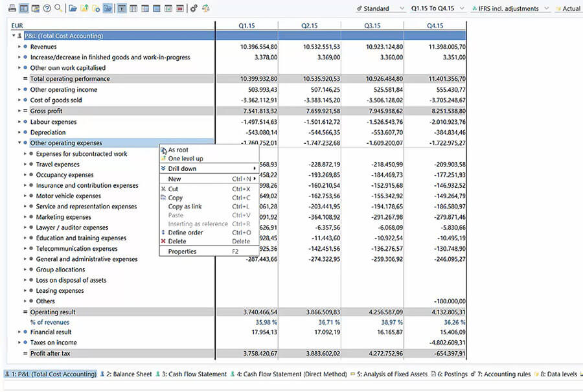Image resolution: width=583 pixels, height=392 pixels.
Task: Click the red table layout toolbar icon
Action: coord(179,8)
